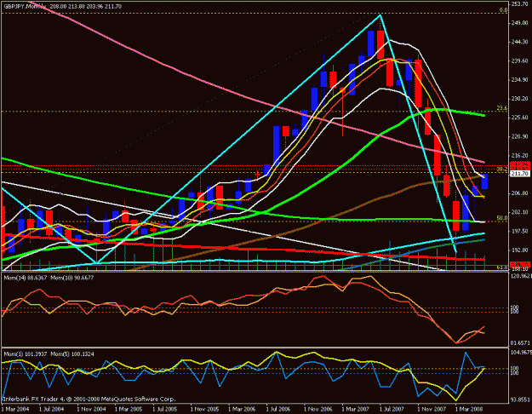Click the Mom(5) 100.1324 indicator label

coord(72,354)
